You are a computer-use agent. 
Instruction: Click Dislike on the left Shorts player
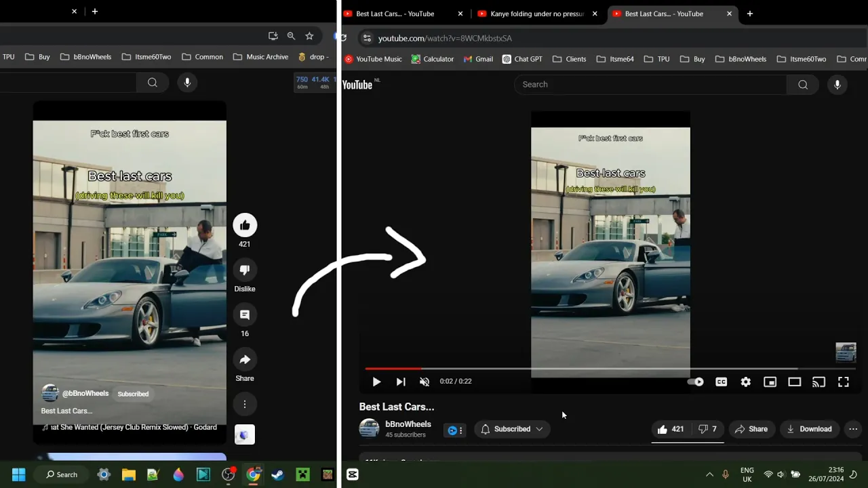click(x=245, y=270)
